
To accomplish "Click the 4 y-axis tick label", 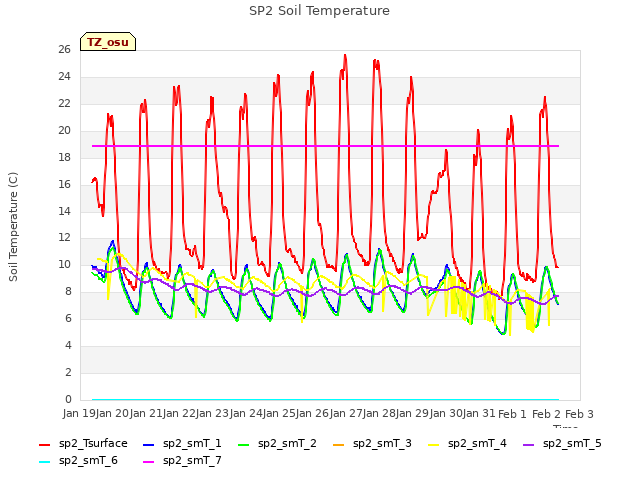I will click(x=68, y=346).
